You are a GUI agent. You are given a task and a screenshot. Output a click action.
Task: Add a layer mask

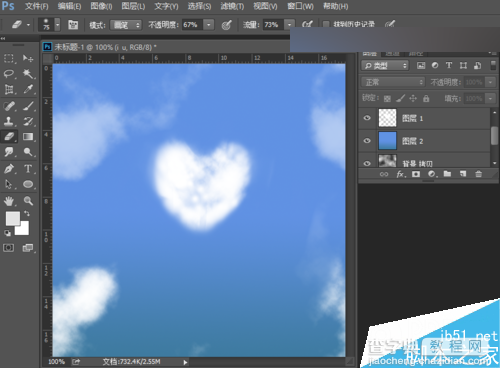coord(416,174)
